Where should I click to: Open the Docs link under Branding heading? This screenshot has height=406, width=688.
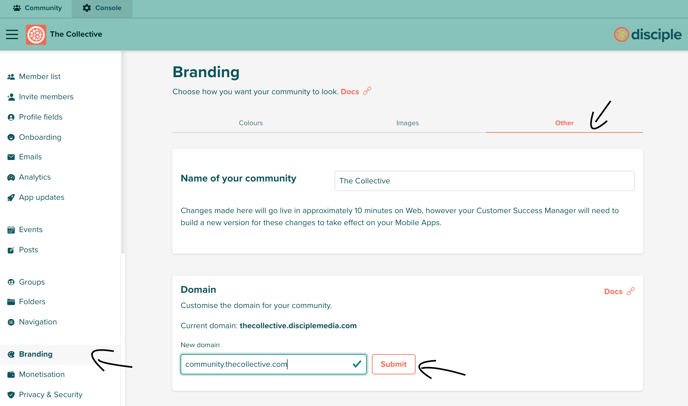[x=350, y=92]
